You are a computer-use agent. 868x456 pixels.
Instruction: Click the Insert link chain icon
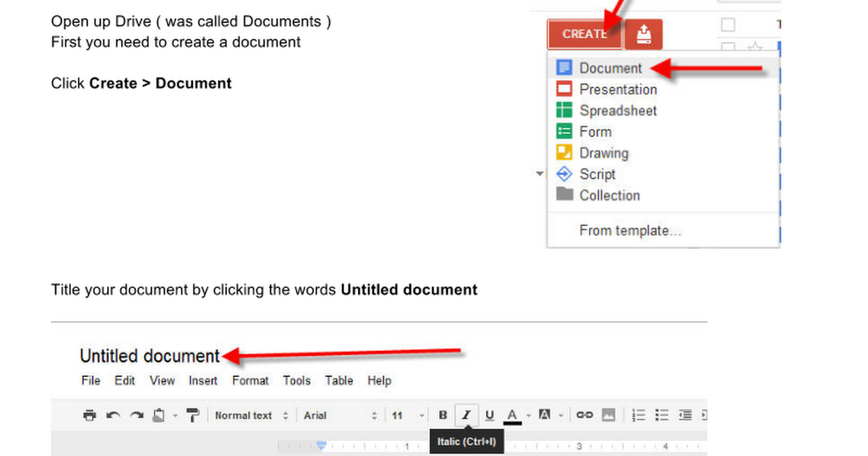[x=584, y=415]
